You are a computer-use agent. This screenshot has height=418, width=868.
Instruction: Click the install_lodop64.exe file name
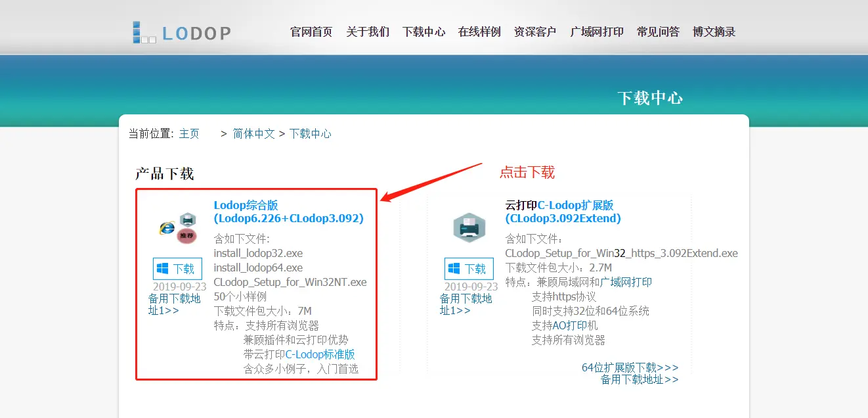point(258,267)
